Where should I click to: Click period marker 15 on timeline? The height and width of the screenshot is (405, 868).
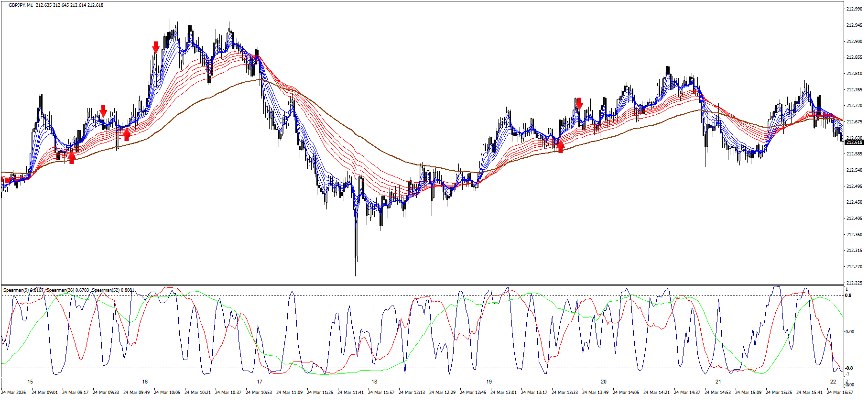[x=30, y=382]
